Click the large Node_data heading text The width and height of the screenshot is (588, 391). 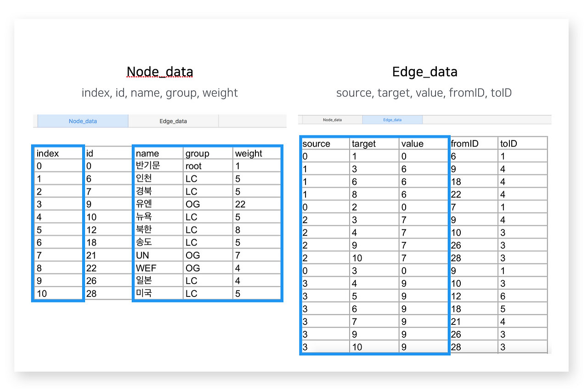[x=160, y=72]
